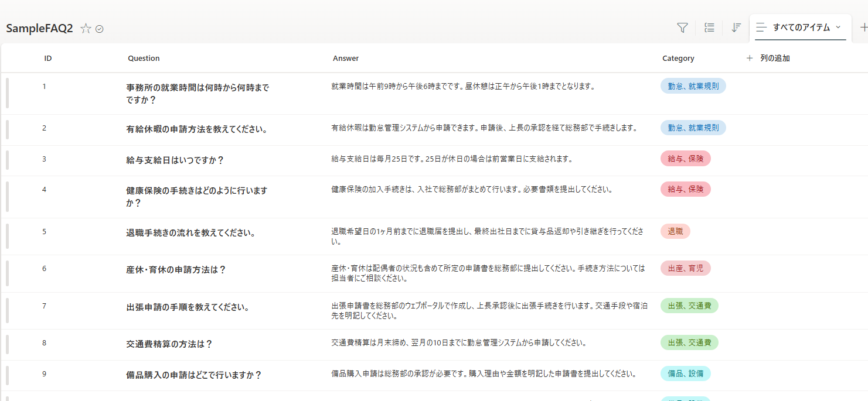Click the SampleFAQ2 list title
868x401 pixels.
[x=39, y=29]
